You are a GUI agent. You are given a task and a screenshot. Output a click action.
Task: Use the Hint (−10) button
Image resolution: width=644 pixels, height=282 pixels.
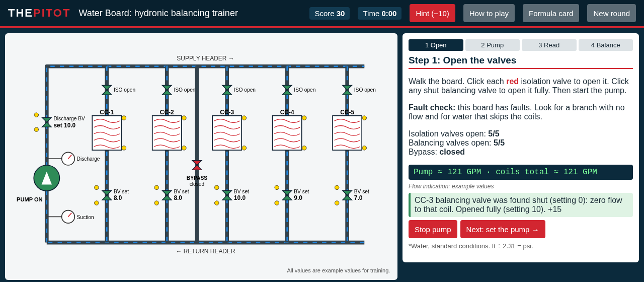[x=432, y=13]
